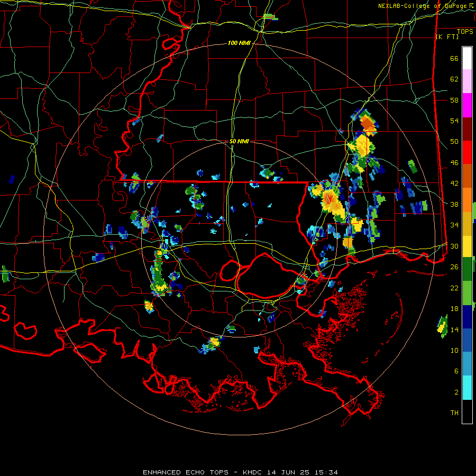Click the '50' legend scale value
Viewport: 476px width, 476px height.
(x=454, y=142)
